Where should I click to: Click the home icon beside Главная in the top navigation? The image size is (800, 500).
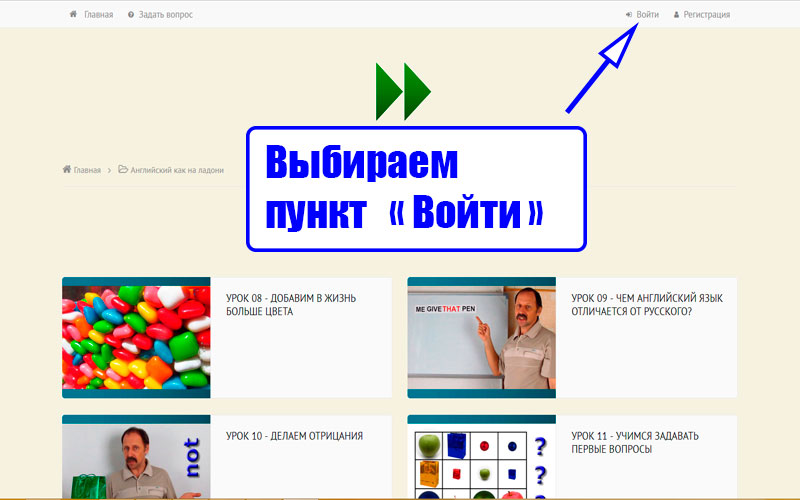[73, 14]
